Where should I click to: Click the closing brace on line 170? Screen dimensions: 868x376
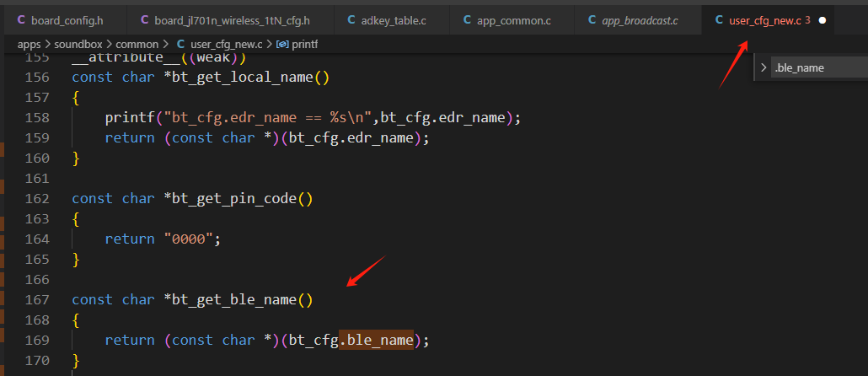tap(76, 361)
